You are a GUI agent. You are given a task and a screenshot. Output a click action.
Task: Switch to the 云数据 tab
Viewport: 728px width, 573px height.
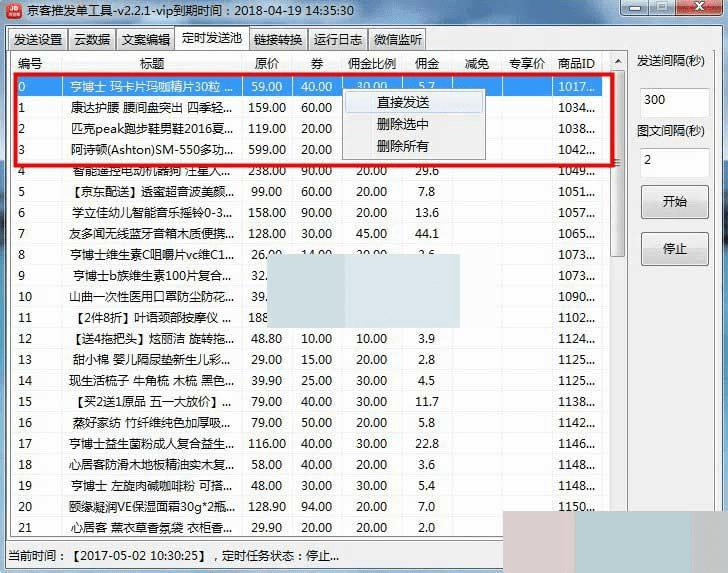(92, 40)
